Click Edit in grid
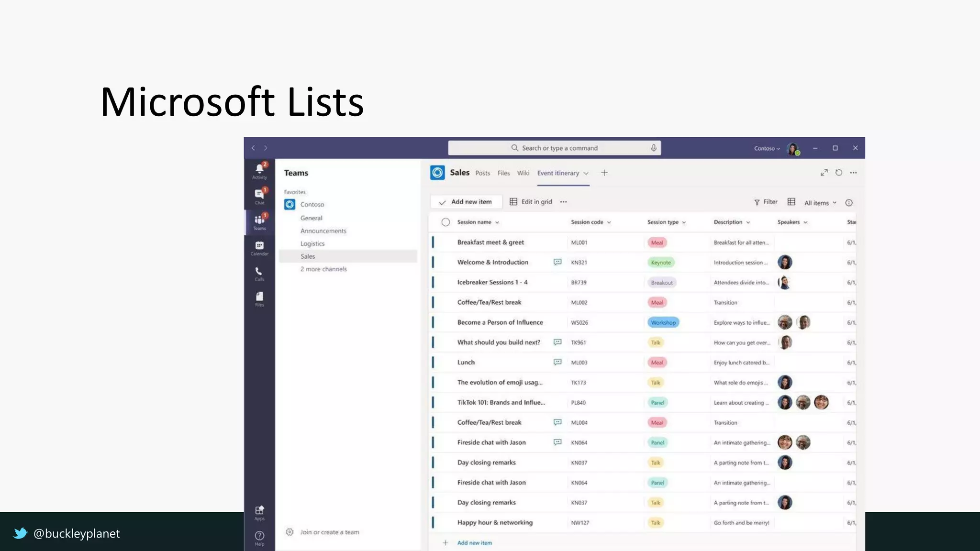The image size is (980, 551). click(531, 202)
